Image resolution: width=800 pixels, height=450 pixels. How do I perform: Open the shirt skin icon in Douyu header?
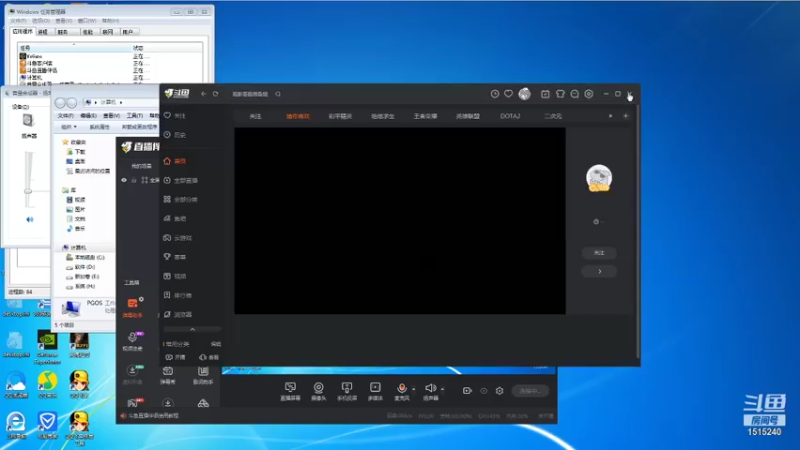(x=560, y=94)
